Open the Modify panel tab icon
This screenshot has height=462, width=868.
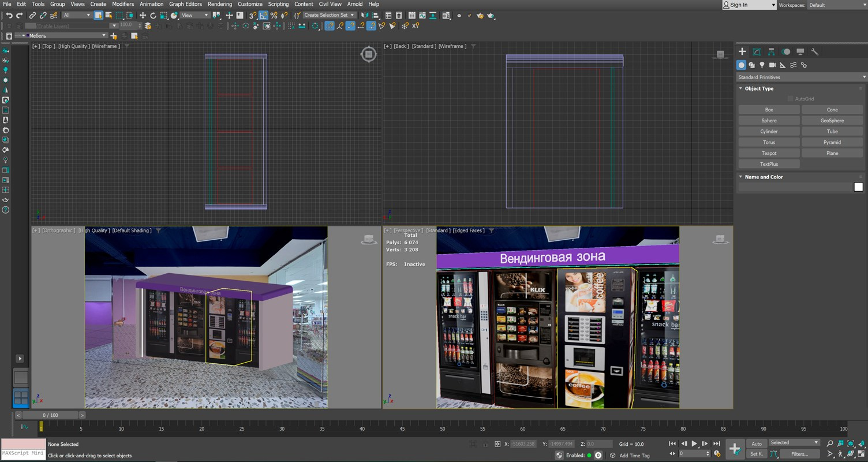[x=757, y=52]
